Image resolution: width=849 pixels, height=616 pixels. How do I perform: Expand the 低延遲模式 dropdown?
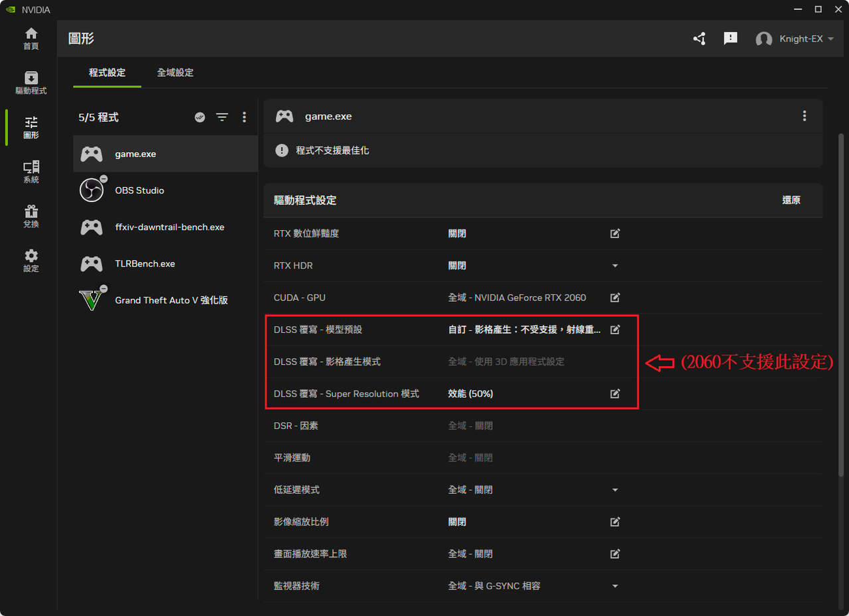(615, 490)
